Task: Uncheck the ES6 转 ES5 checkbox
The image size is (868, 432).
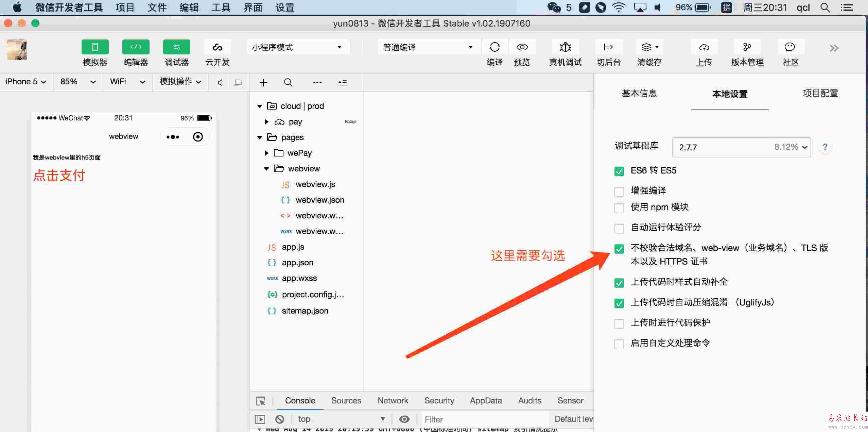Action: click(619, 171)
